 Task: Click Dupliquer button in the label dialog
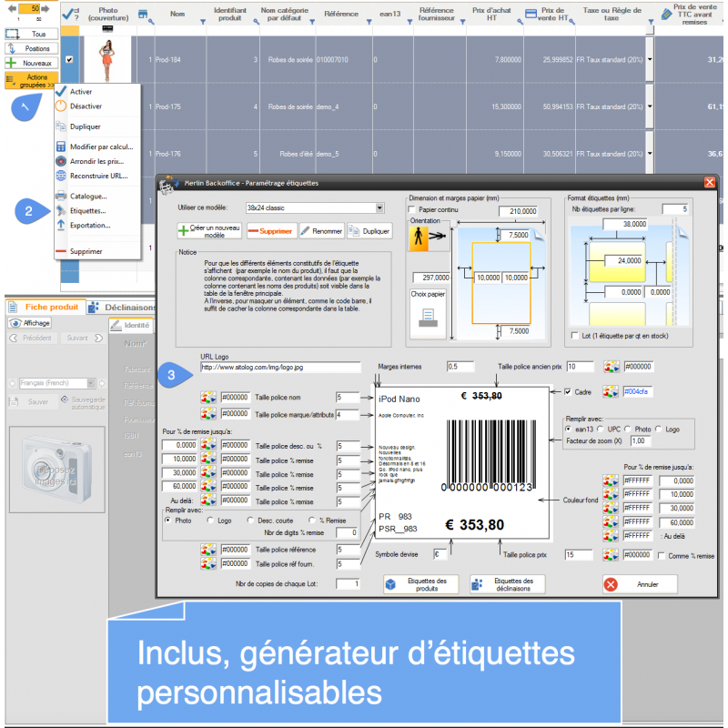pos(369,231)
